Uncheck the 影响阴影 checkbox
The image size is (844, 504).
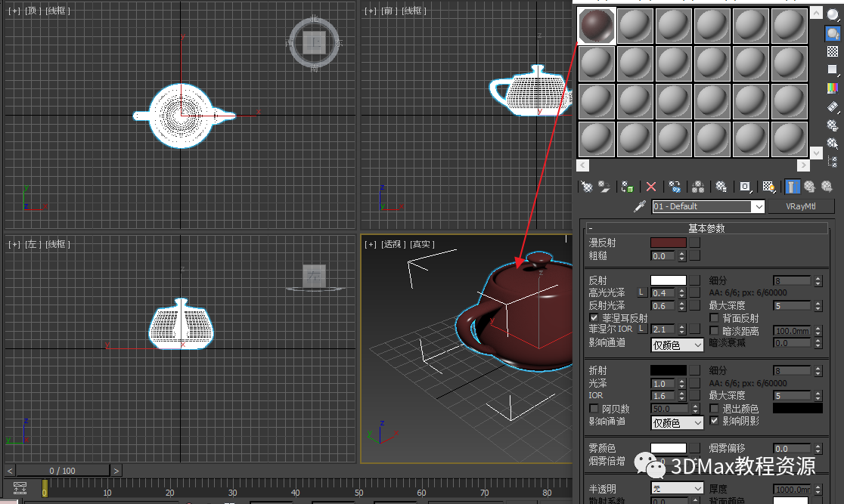(x=715, y=421)
